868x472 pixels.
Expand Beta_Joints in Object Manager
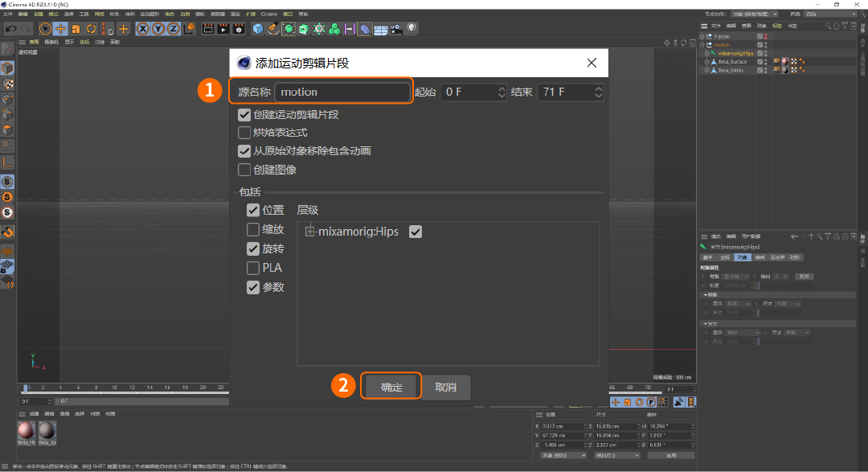click(x=707, y=70)
